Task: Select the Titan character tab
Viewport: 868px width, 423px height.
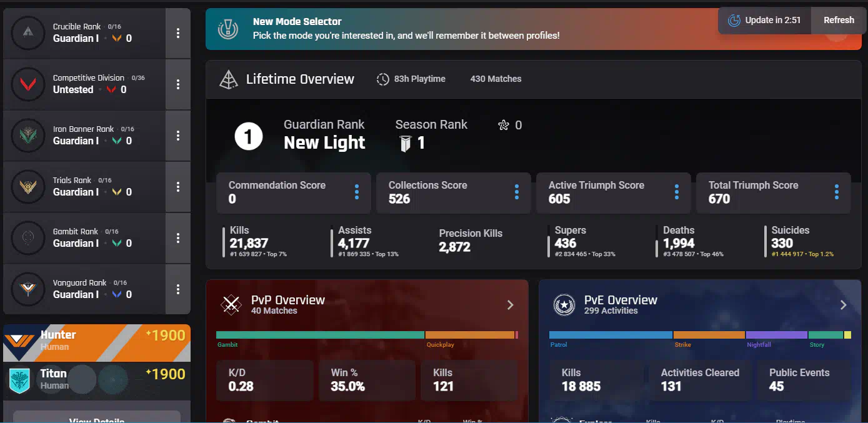Action: click(97, 380)
